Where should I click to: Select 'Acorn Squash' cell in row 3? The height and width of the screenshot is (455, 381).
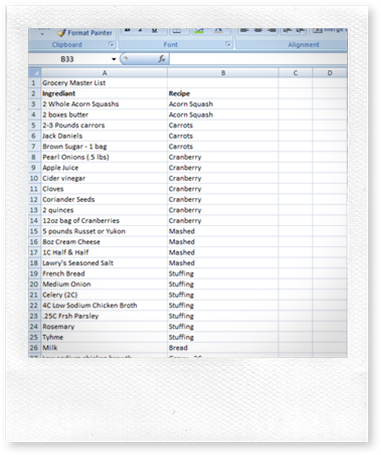click(x=223, y=104)
